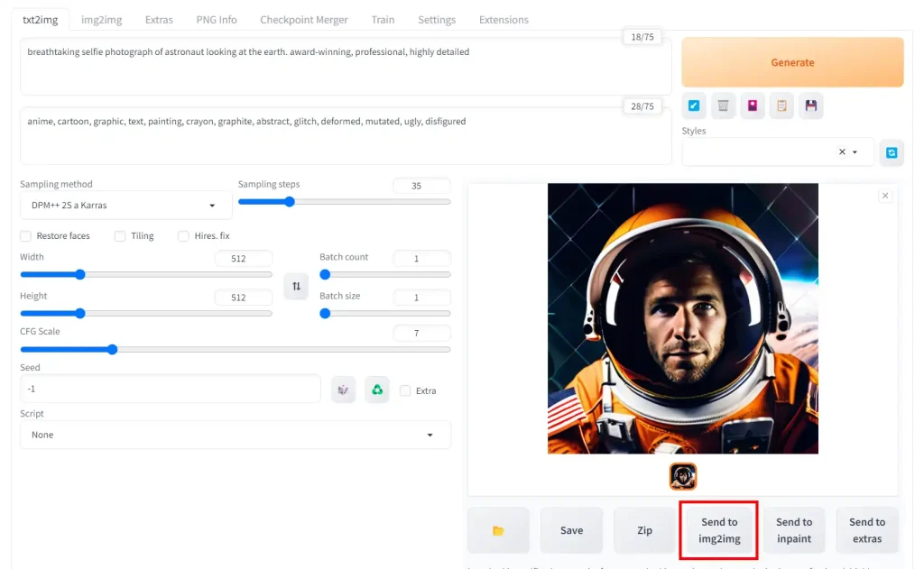The width and height of the screenshot is (924, 569).
Task: Reuse last seed with recycle icon
Action: (x=377, y=390)
